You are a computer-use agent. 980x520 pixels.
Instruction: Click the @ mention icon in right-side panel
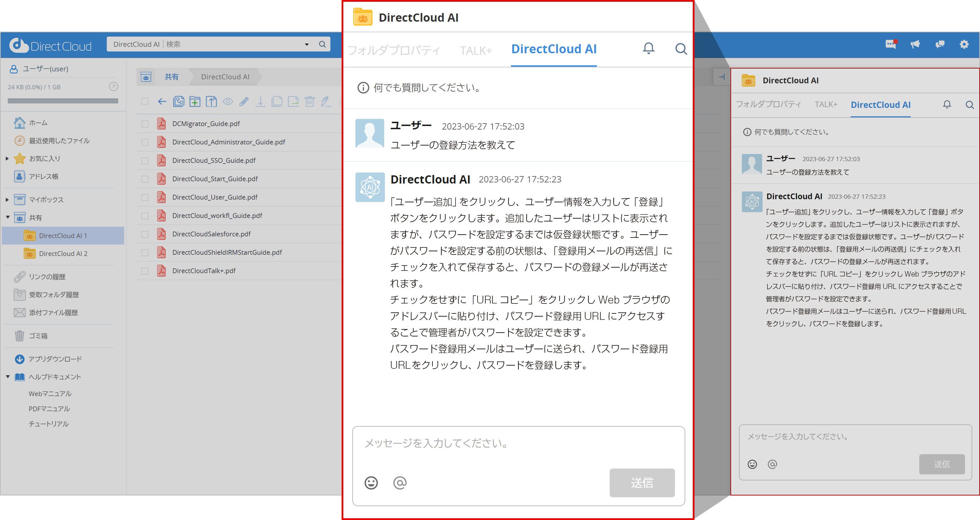pyautogui.click(x=772, y=464)
